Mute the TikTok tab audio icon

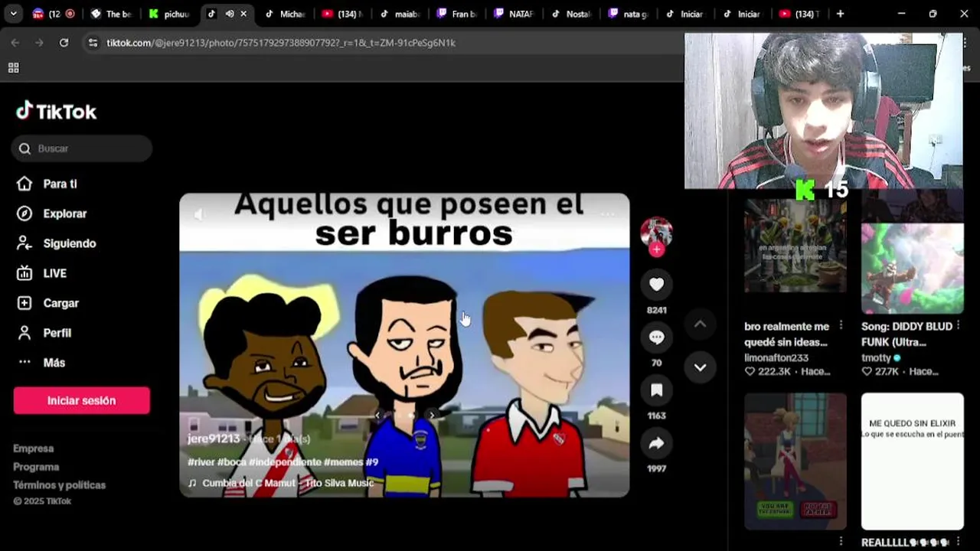tap(229, 14)
